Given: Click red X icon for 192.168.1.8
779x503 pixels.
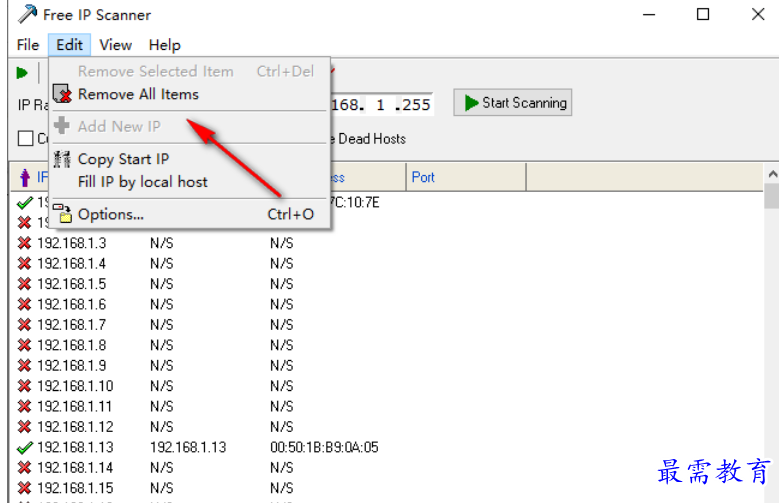Looking at the screenshot, I should (24, 345).
